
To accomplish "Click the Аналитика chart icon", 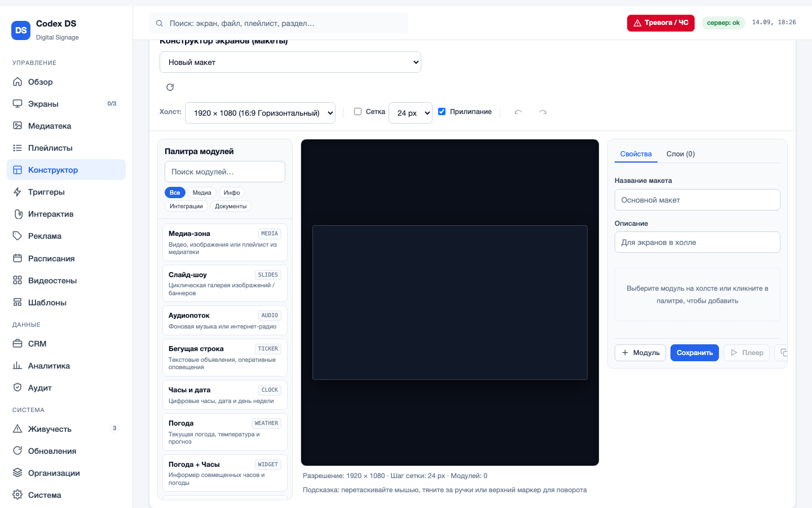I will 17,366.
